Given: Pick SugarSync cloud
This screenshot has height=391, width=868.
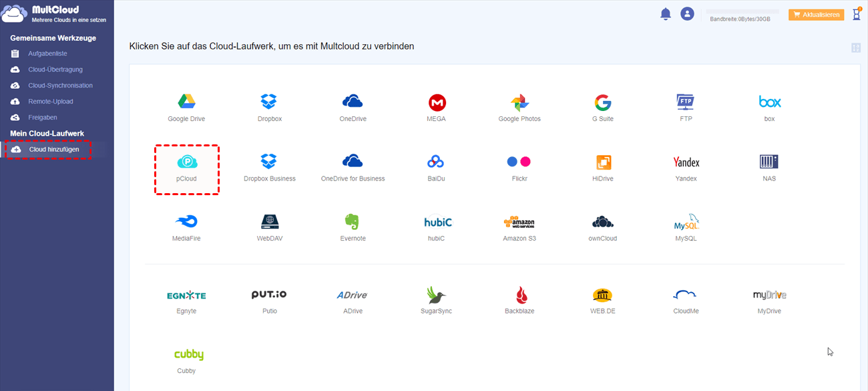Looking at the screenshot, I should [x=436, y=295].
